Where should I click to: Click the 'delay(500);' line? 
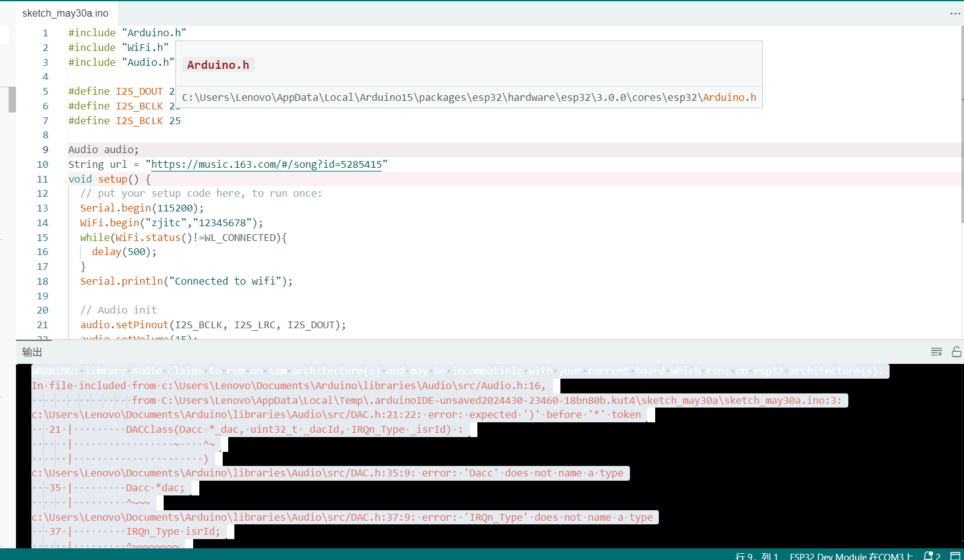pyautogui.click(x=124, y=251)
